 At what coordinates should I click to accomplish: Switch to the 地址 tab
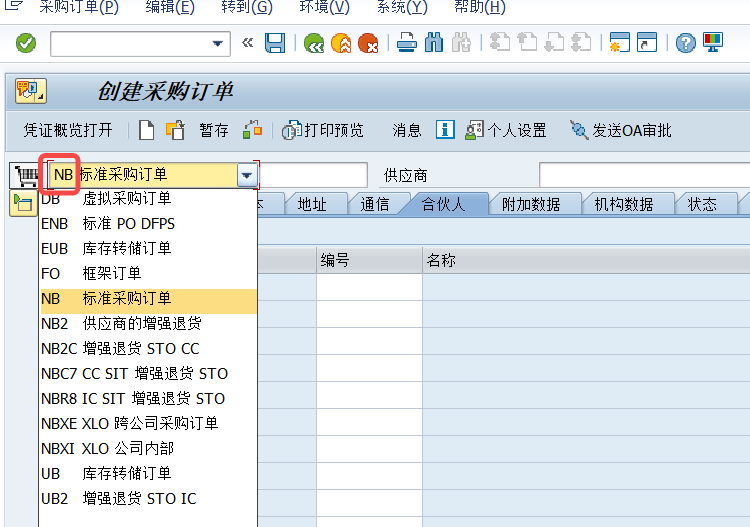(x=312, y=205)
